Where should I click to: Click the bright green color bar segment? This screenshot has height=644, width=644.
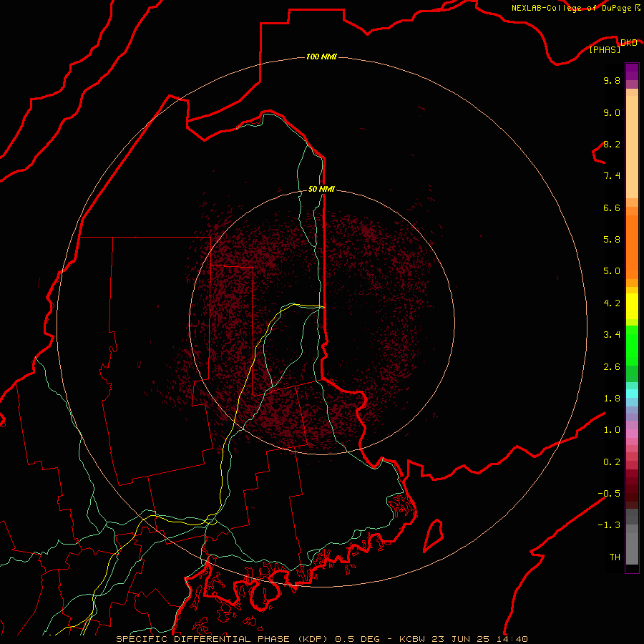(632, 345)
